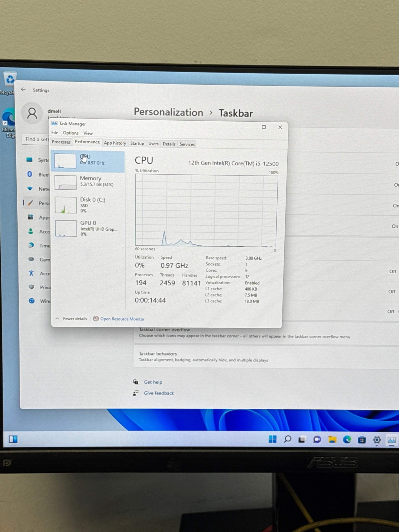Open taskbar Search magnifier

click(x=288, y=439)
